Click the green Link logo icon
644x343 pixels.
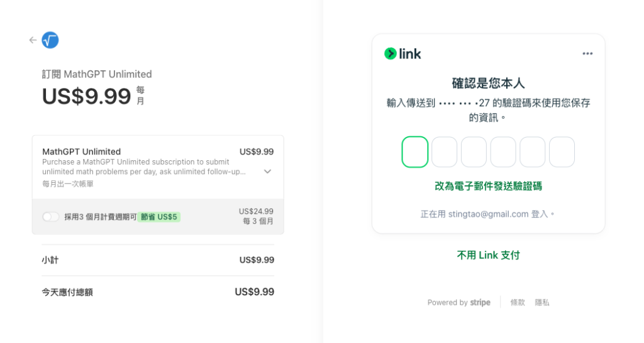pos(390,53)
